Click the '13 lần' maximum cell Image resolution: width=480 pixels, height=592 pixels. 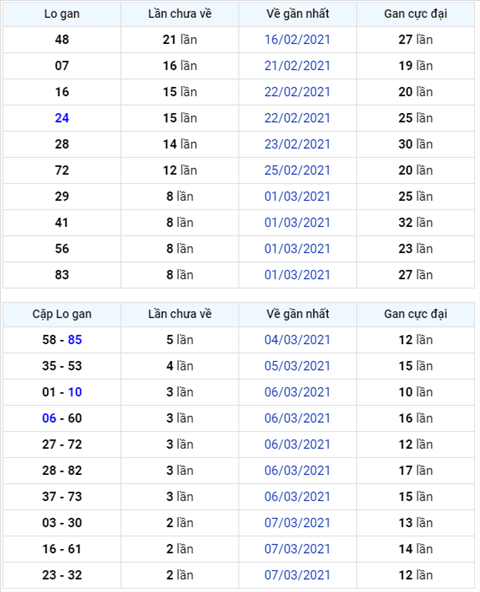click(x=415, y=523)
